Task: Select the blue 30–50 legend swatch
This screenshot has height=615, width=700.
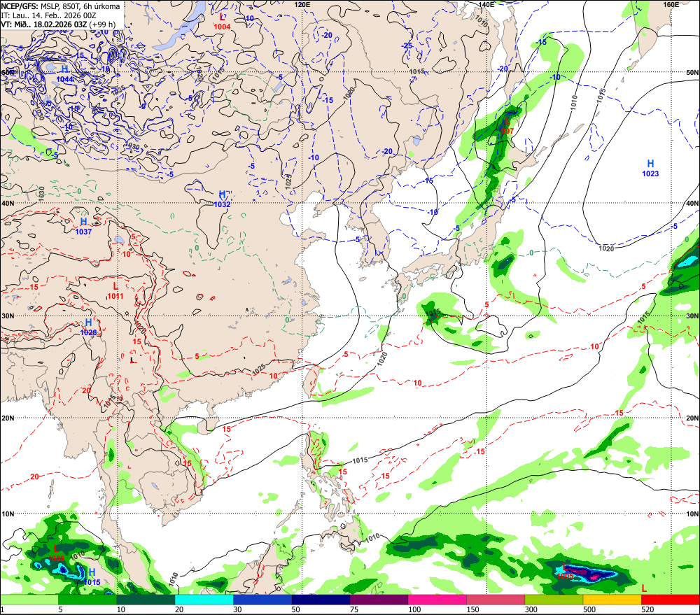Action: (x=262, y=600)
